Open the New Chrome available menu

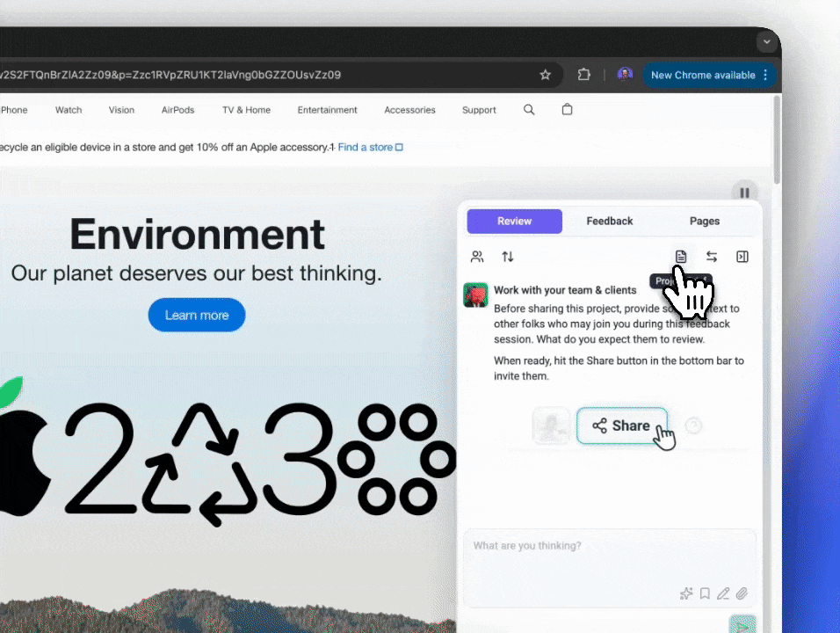click(x=709, y=75)
